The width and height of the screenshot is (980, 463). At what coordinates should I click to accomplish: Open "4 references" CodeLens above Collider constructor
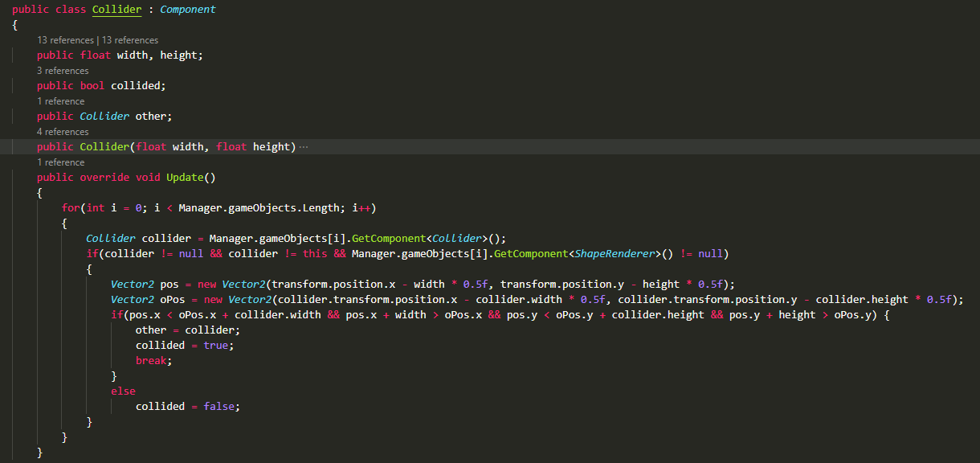click(63, 132)
